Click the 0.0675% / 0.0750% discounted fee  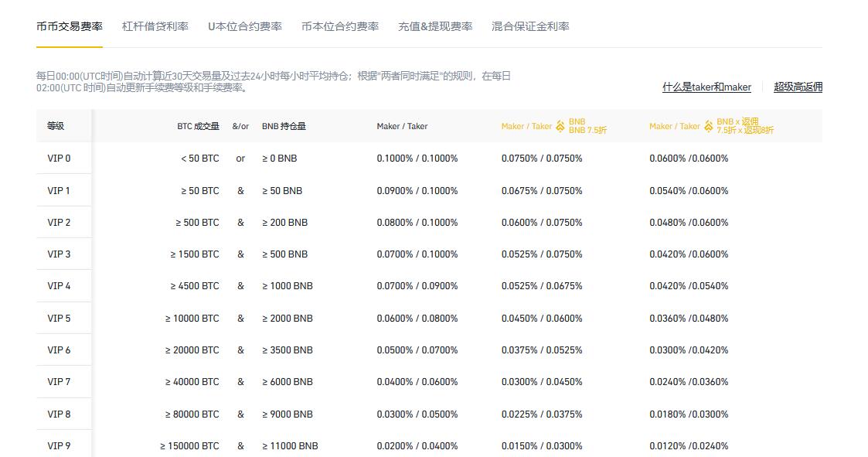pos(542,190)
